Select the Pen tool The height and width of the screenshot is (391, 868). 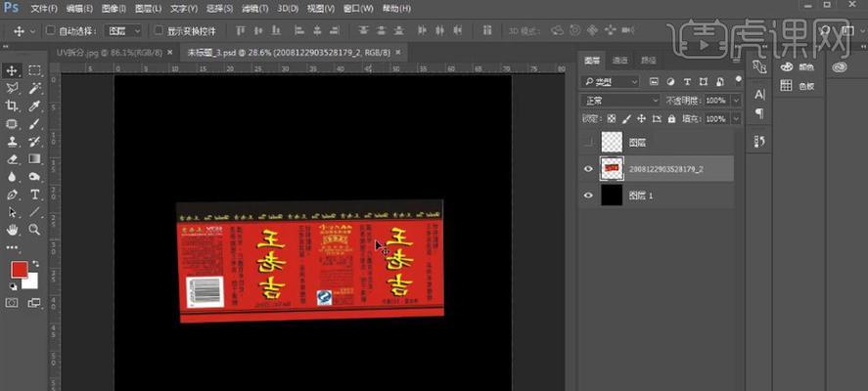[12, 195]
